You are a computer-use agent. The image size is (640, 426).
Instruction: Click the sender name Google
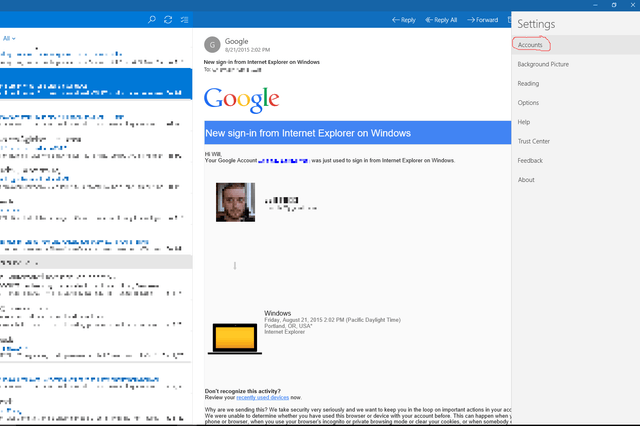coord(236,41)
